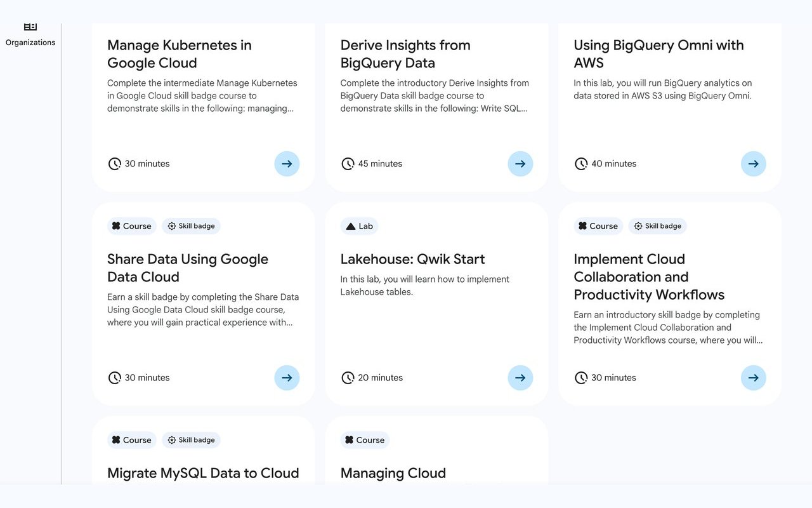The image size is (812, 508).
Task: Open the Organizations sidebar icon
Action: 30,27
